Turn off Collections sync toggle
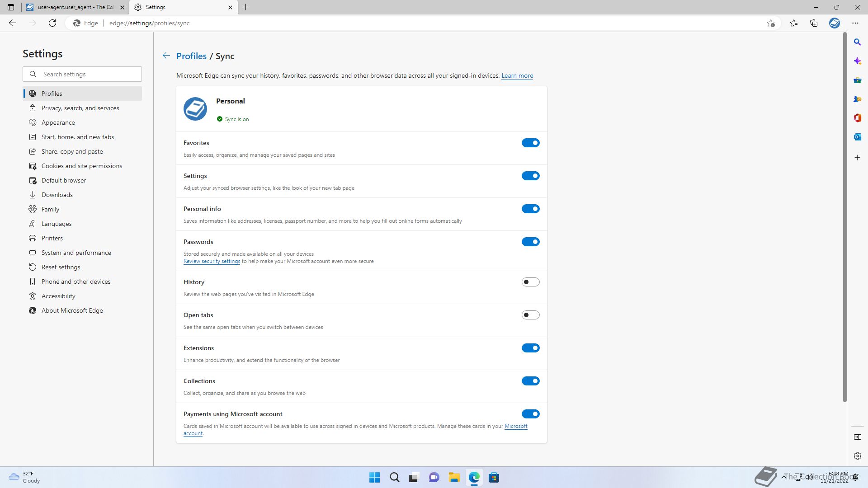The image size is (868, 488). pyautogui.click(x=531, y=381)
